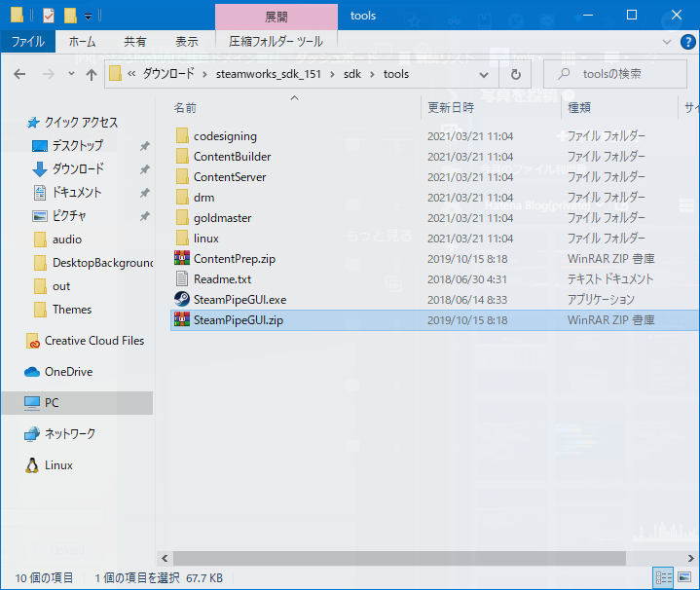This screenshot has height=590, width=700.
Task: Go forward with the forward arrow
Action: pos(49,74)
